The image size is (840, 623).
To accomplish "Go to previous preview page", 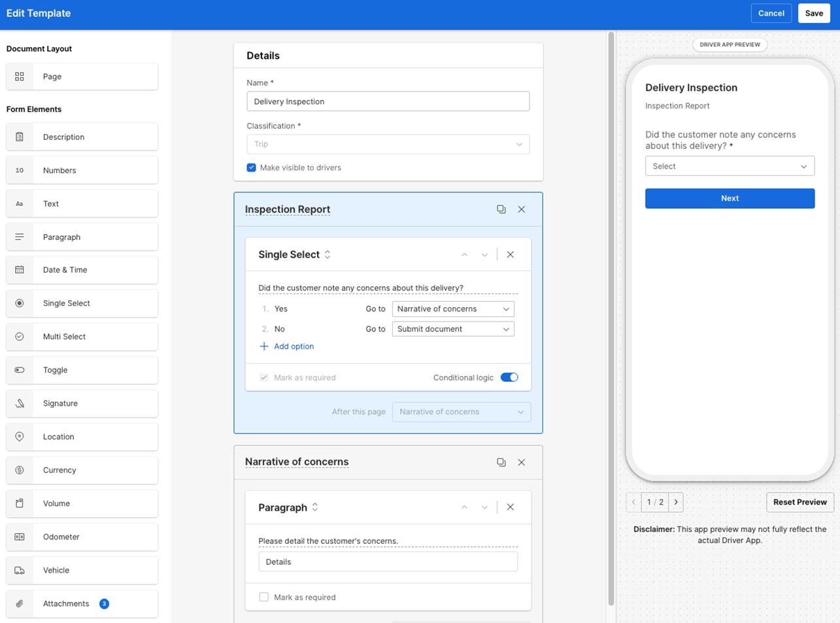I will pos(633,502).
